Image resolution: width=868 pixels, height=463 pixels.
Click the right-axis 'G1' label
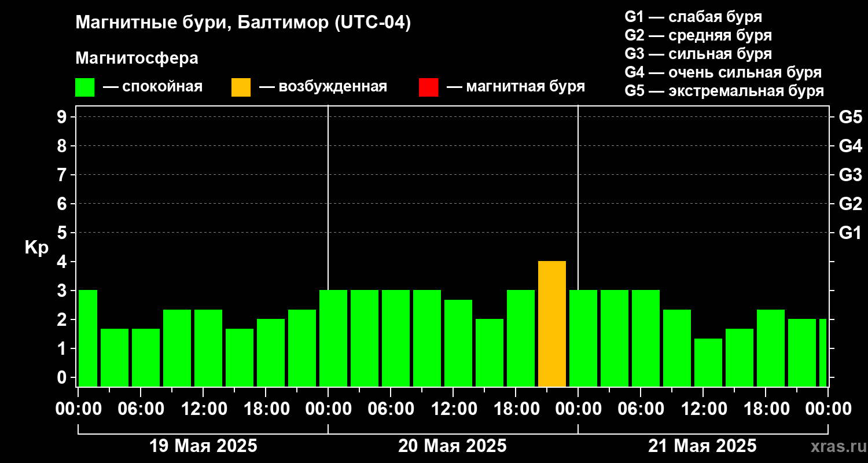point(851,233)
